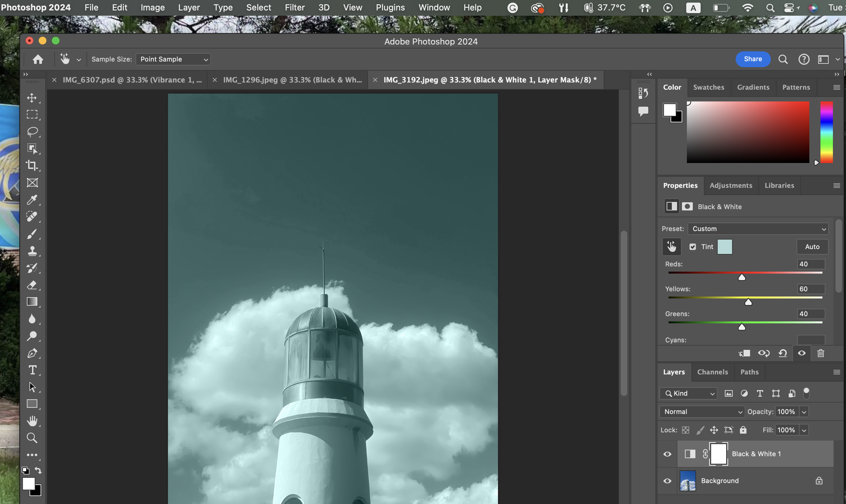Click the blue Share button
This screenshot has height=504, width=846.
(x=753, y=59)
